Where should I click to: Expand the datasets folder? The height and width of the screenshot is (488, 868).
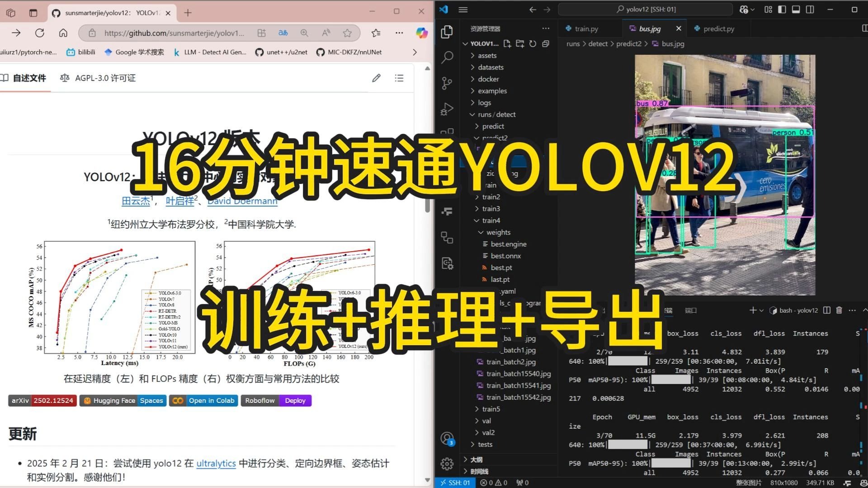click(x=491, y=67)
